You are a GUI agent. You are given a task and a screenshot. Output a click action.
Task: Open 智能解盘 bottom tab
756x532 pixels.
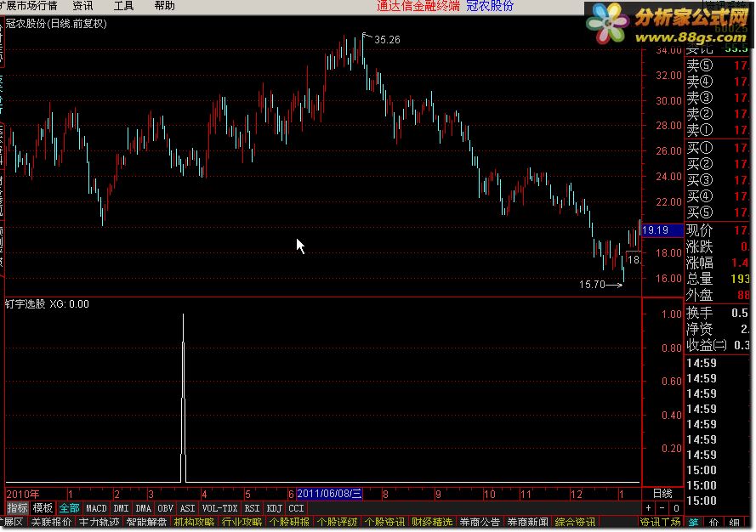coord(146,522)
